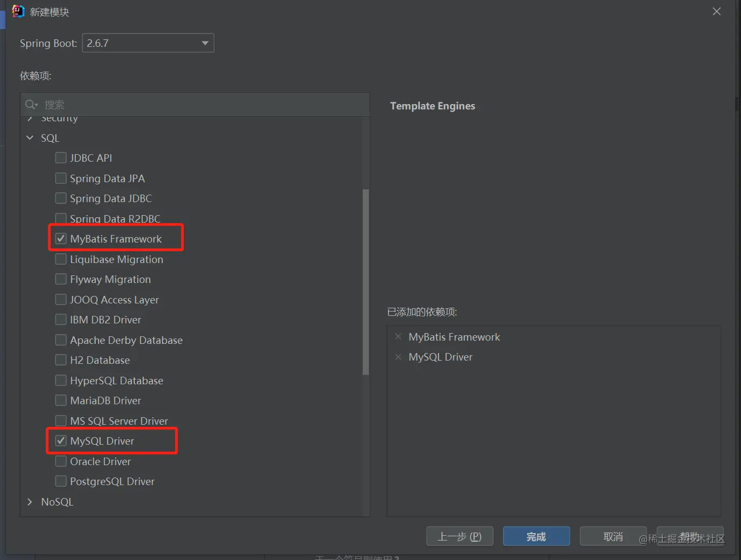Click the 已添加的依赖项 label
Screen dimensions: 741x560
[422, 312]
